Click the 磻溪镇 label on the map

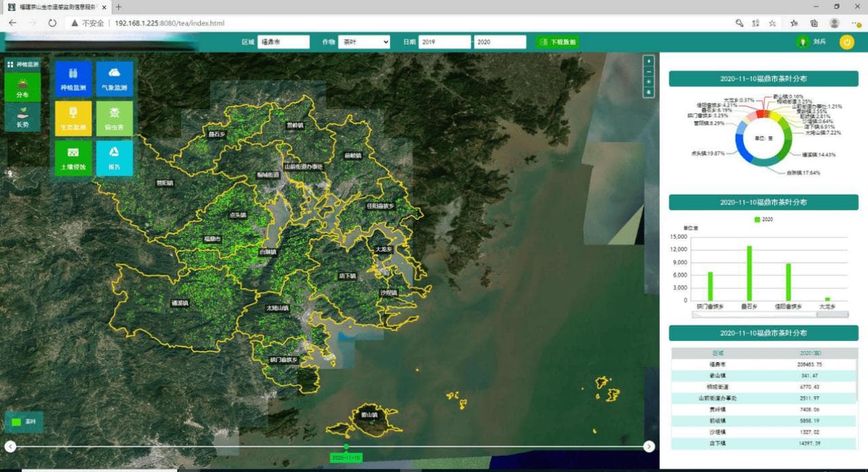click(180, 302)
